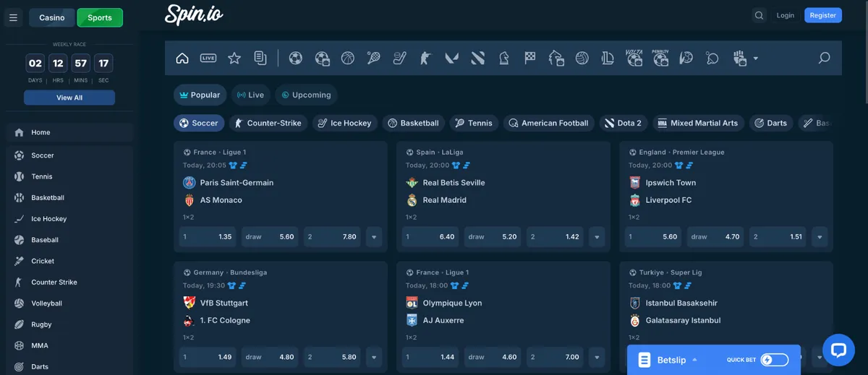
Task: Select the Ice Hockey sport filter chip
Action: click(x=344, y=123)
